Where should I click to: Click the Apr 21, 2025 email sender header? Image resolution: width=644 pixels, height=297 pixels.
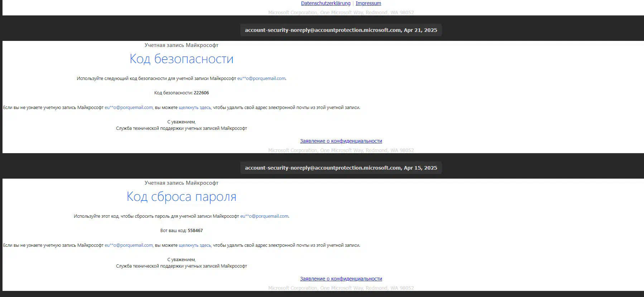(341, 30)
